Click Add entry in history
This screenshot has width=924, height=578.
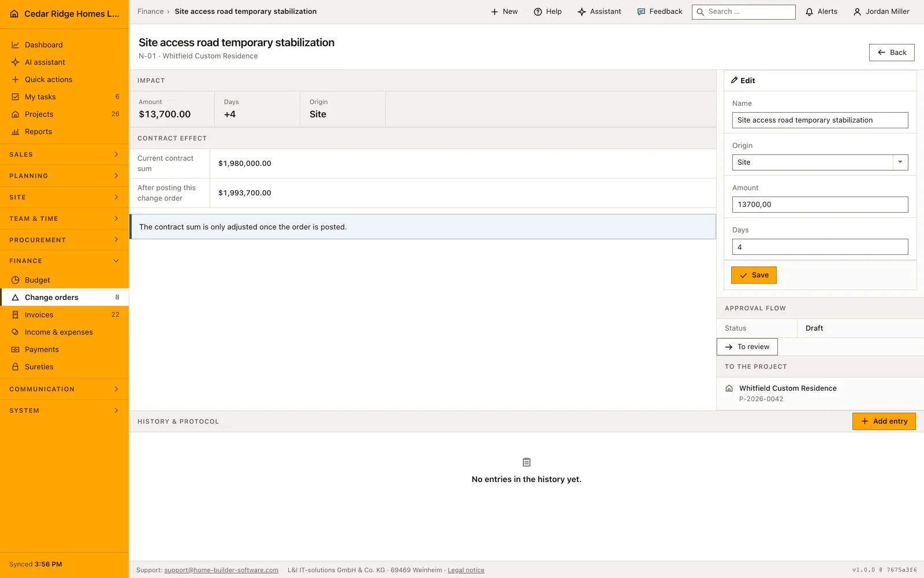click(884, 421)
